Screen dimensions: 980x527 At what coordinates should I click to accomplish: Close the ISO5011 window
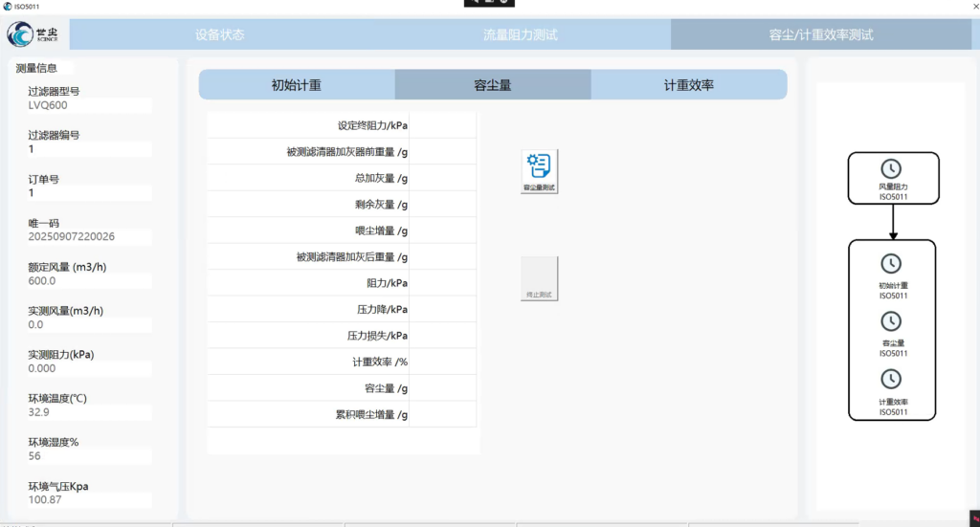(975, 7)
